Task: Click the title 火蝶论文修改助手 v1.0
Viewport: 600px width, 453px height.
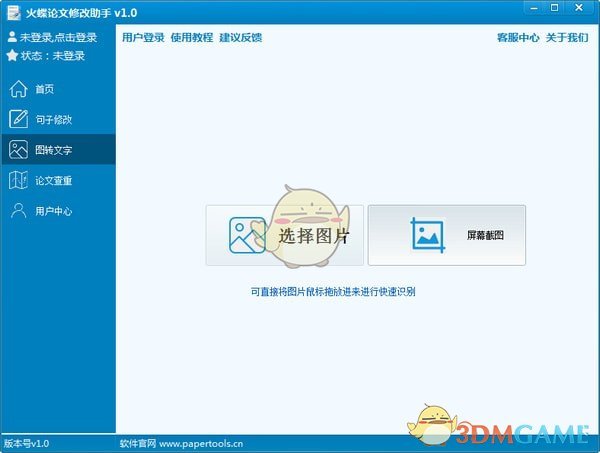Action: click(82, 13)
